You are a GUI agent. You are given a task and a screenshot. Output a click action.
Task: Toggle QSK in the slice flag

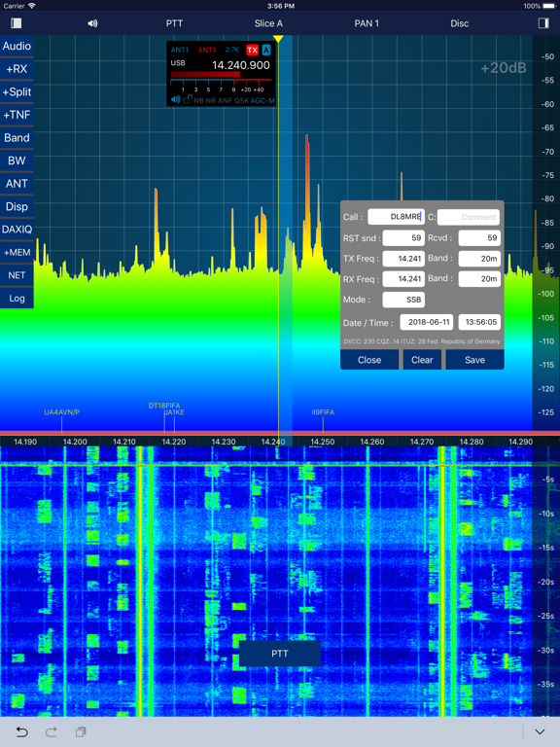pyautogui.click(x=241, y=100)
